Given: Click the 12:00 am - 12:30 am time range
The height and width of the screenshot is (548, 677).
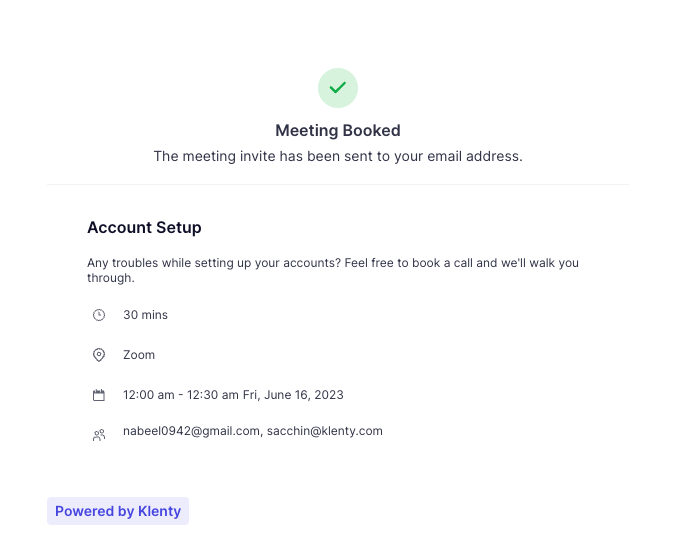Looking at the screenshot, I should (180, 395).
